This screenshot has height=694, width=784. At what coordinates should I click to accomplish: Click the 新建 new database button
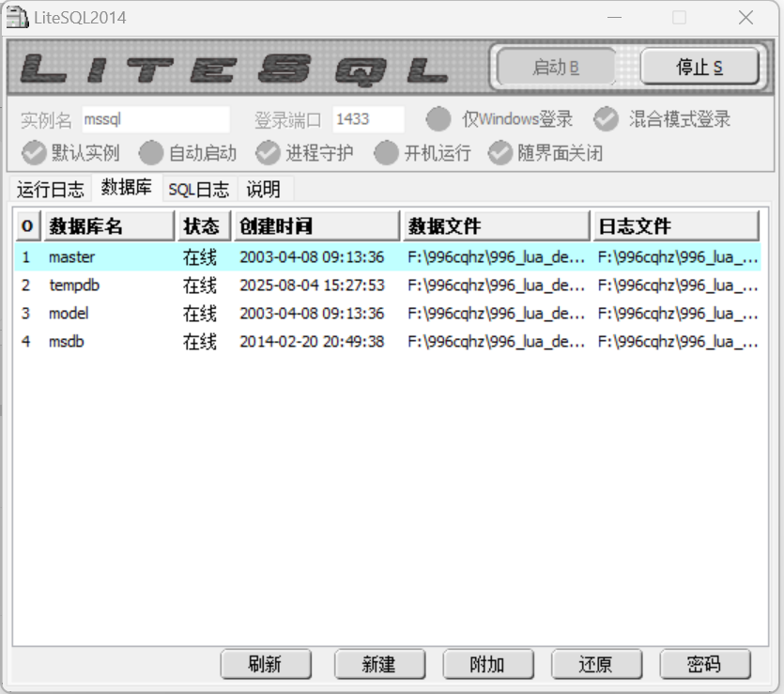[379, 665]
